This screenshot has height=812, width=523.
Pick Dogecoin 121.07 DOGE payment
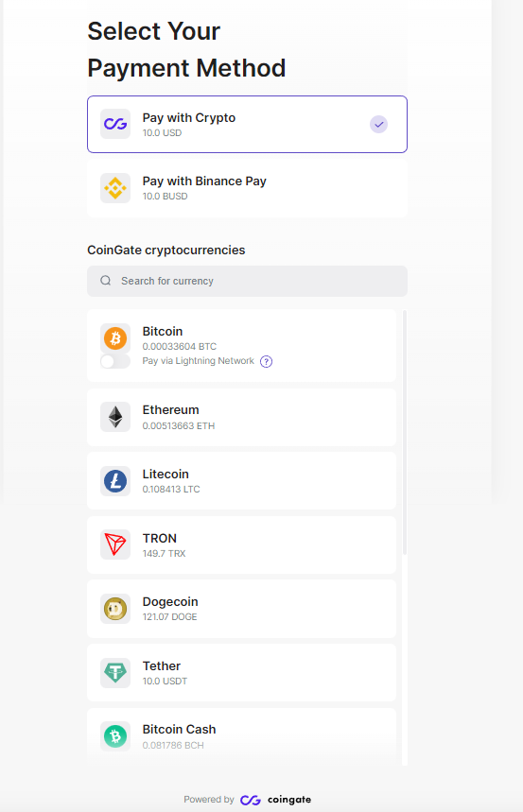pyautogui.click(x=241, y=609)
